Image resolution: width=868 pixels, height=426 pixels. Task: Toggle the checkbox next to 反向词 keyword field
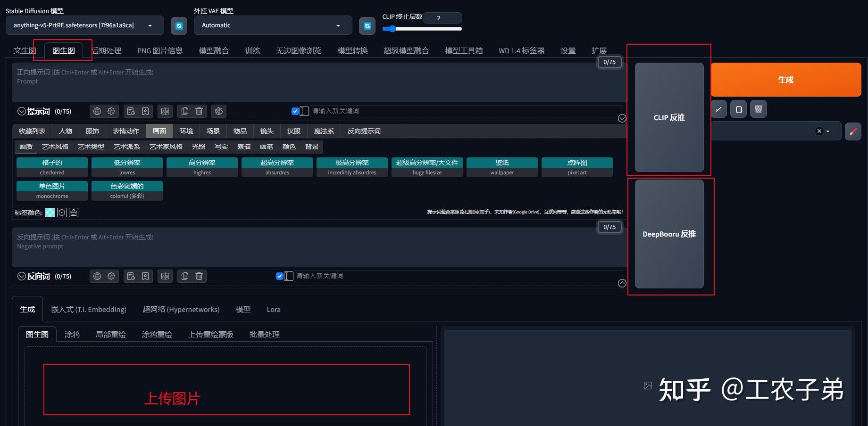pyautogui.click(x=280, y=276)
